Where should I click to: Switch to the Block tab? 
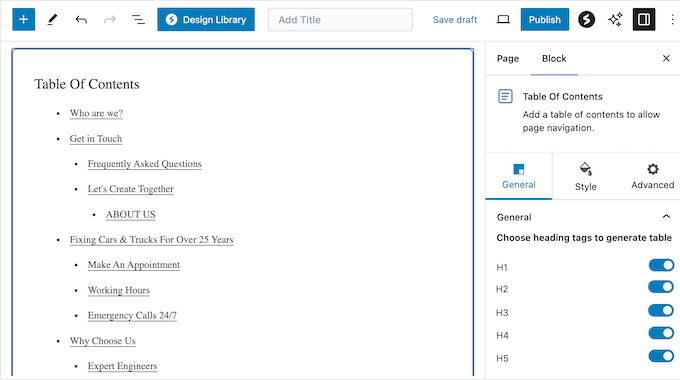(x=554, y=59)
